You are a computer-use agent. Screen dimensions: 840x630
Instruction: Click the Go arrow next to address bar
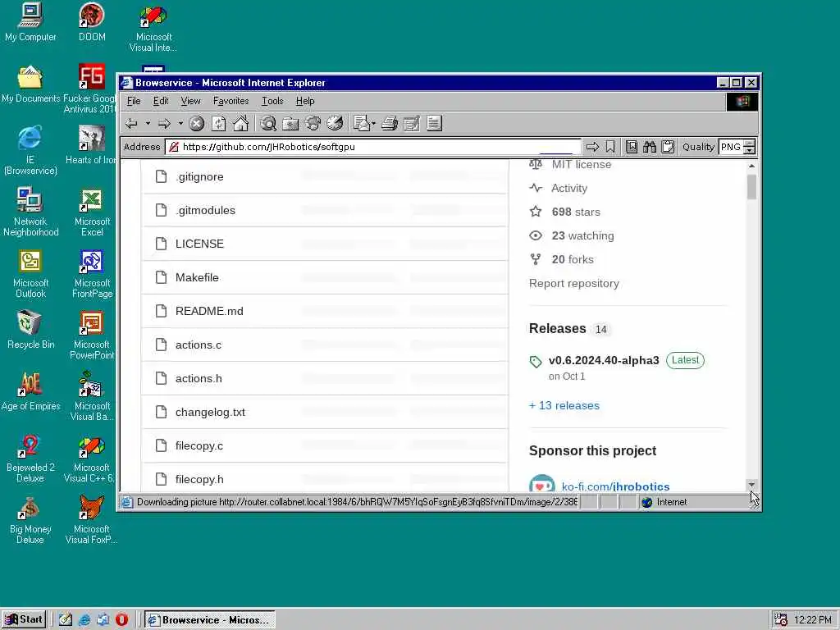(592, 147)
